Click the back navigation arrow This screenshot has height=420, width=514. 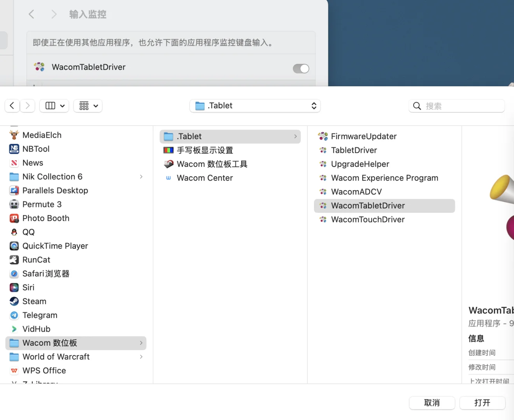12,105
